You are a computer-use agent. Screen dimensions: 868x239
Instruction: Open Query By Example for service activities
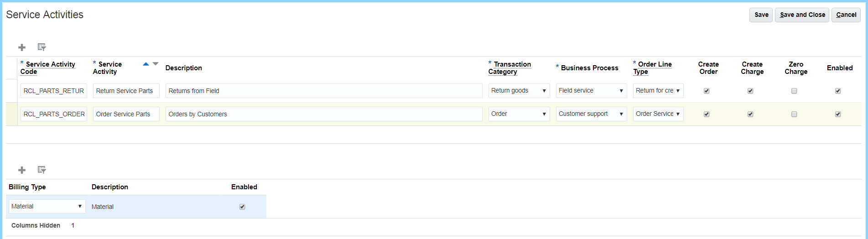42,47
